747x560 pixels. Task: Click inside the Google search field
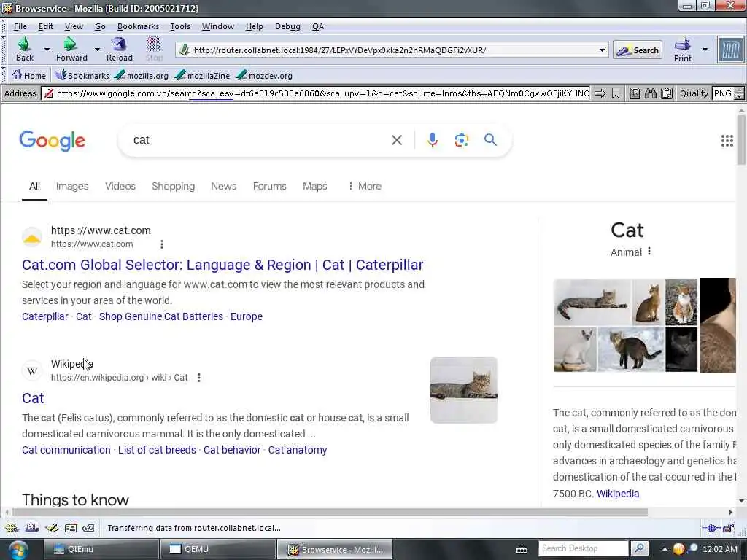pos(258,140)
